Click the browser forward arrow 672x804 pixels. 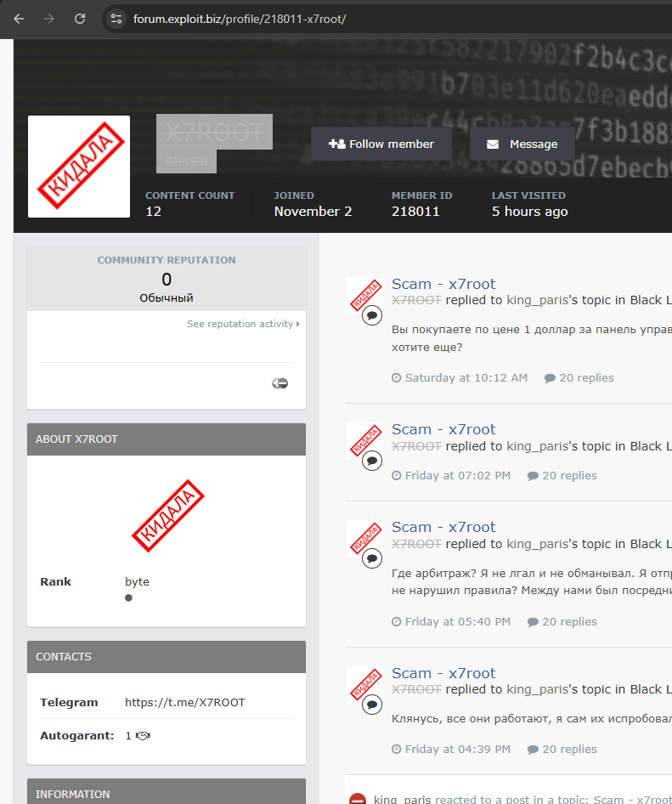click(x=49, y=19)
